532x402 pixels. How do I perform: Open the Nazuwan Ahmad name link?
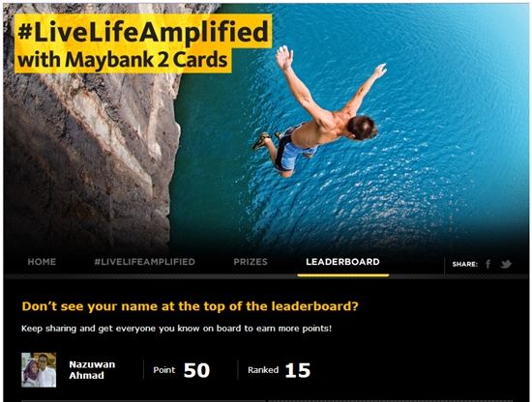click(x=92, y=370)
